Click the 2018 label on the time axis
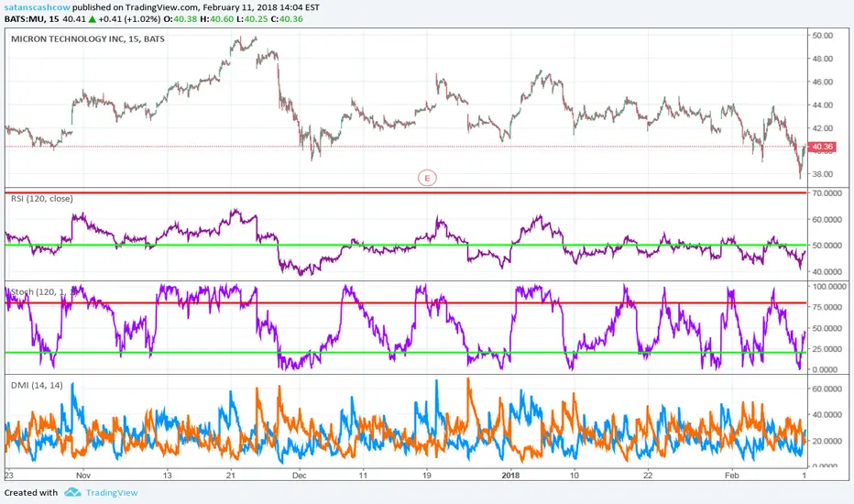This screenshot has height=504, width=854. [x=510, y=475]
